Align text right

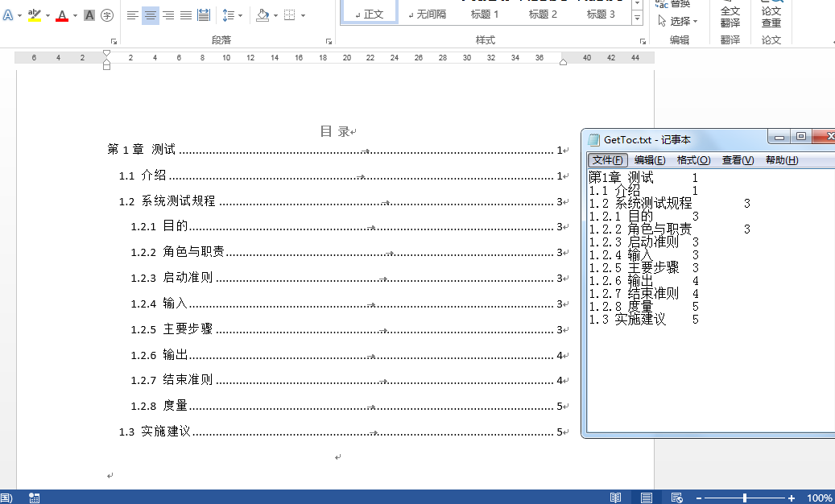[x=168, y=15]
